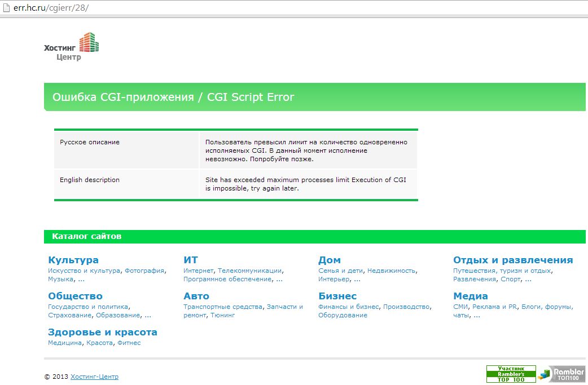Image resolution: width=588 pixels, height=385 pixels.
Task: Open the Финансы и бизнес link
Action: (x=349, y=307)
